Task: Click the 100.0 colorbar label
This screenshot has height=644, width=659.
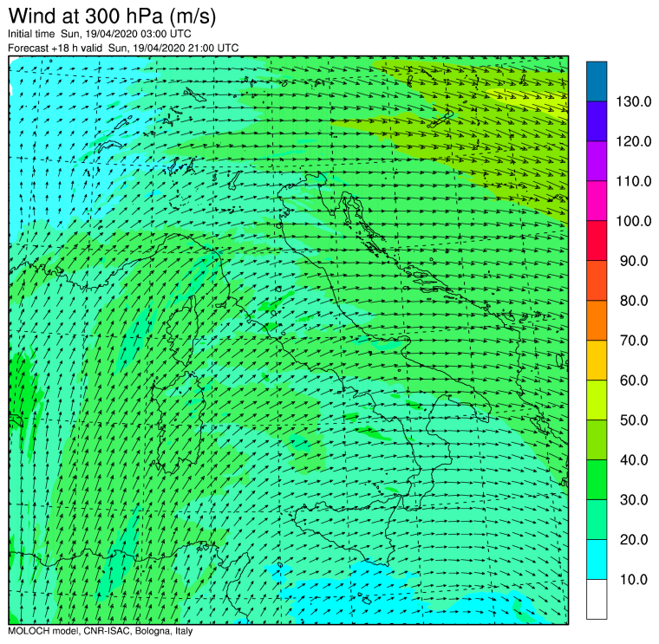Action: pyautogui.click(x=633, y=221)
